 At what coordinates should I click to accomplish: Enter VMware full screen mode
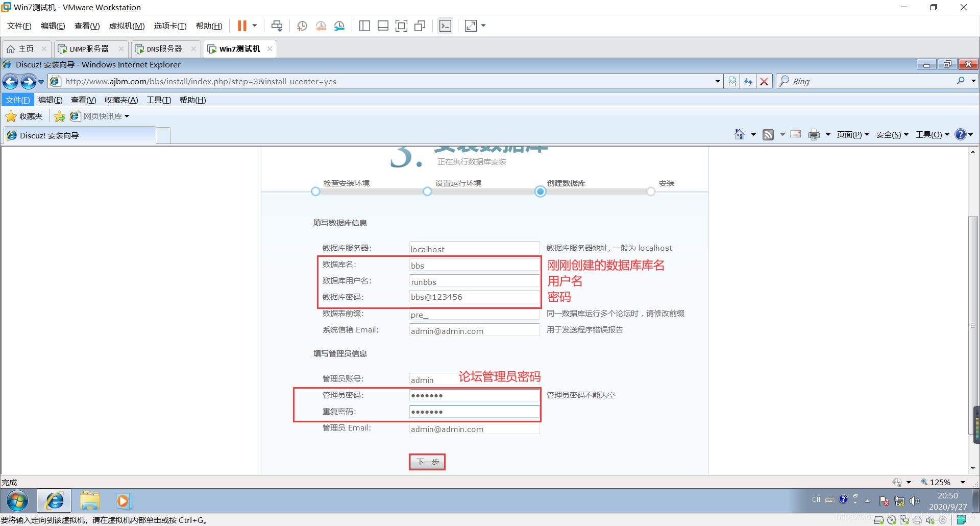[x=402, y=26]
